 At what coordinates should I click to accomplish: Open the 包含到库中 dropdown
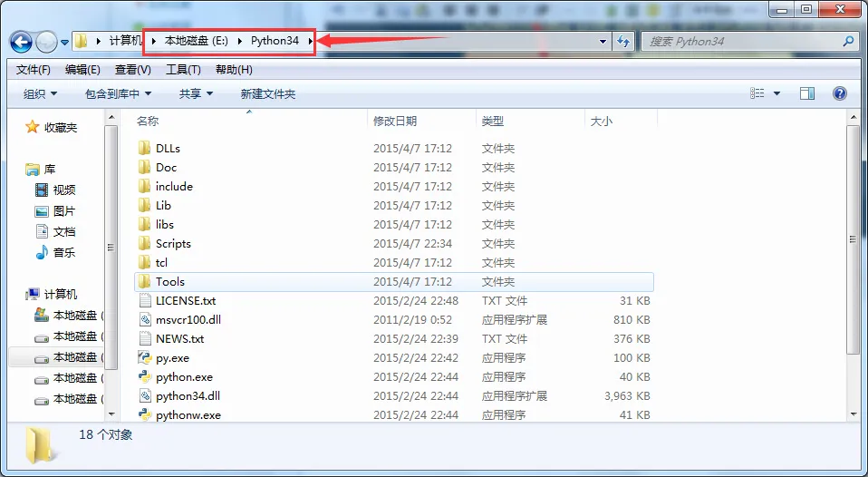(x=118, y=94)
